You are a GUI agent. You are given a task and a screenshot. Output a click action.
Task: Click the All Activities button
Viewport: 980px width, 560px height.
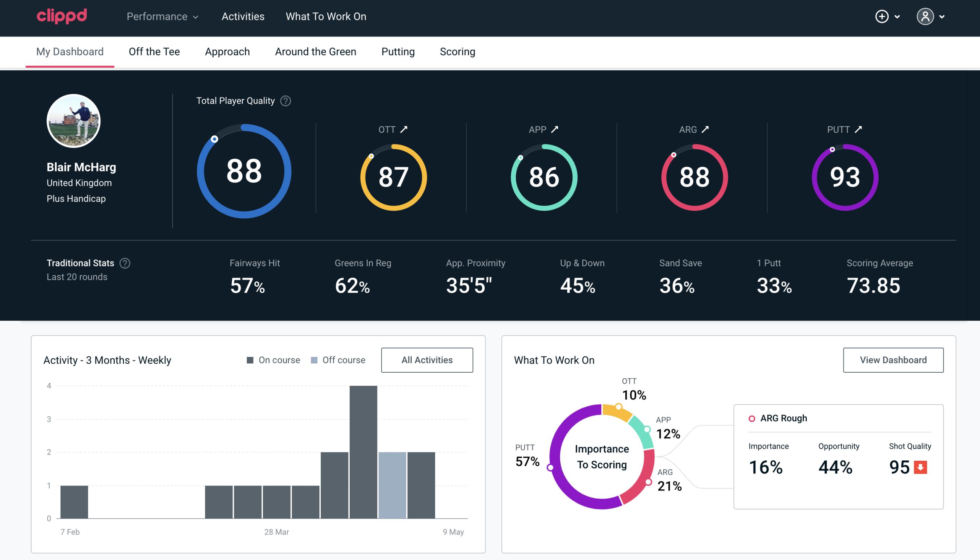click(x=427, y=360)
